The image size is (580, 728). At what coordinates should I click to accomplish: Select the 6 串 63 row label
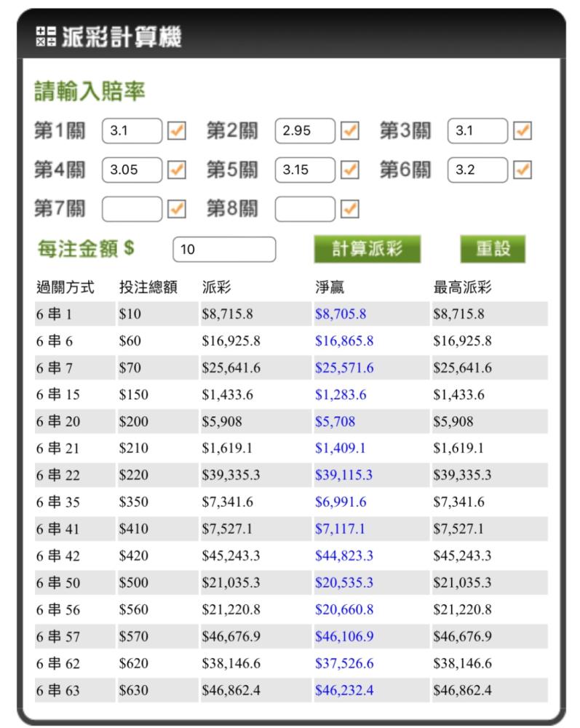58,690
